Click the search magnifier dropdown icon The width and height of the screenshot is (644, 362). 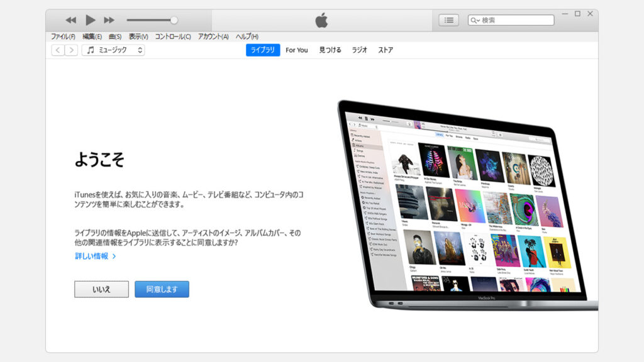(475, 20)
